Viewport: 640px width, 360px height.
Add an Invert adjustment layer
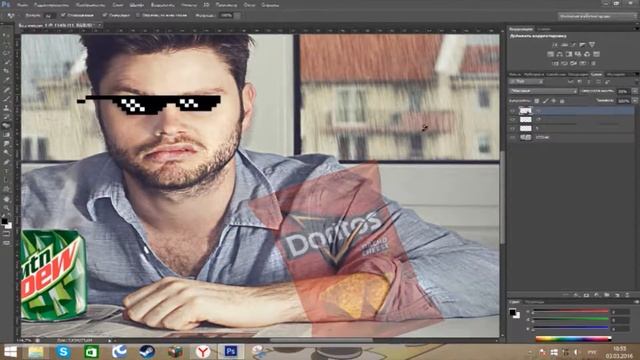(x=555, y=63)
